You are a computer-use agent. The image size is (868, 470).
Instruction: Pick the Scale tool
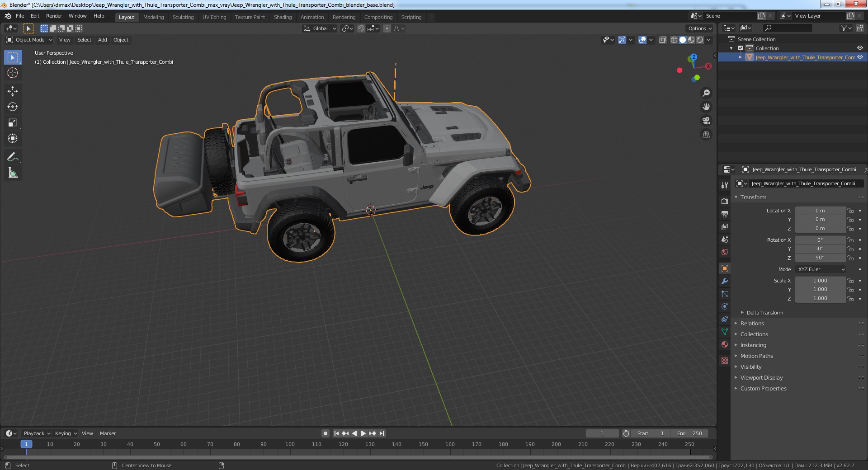click(13, 122)
